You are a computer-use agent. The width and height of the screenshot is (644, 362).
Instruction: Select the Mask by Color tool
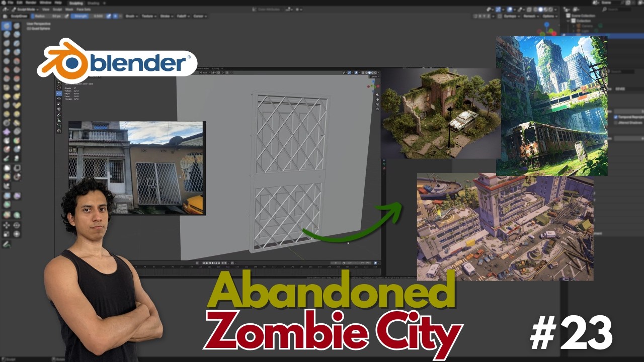pos(17,215)
